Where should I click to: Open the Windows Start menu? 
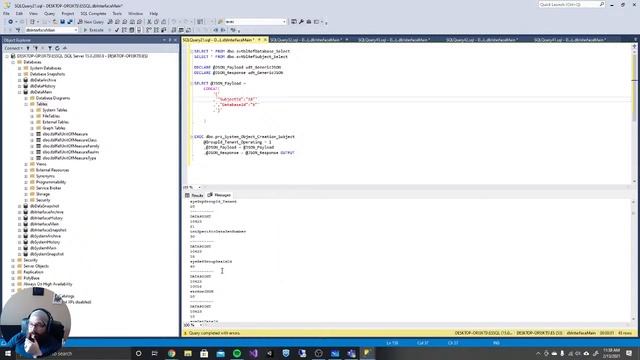[x=8, y=353]
